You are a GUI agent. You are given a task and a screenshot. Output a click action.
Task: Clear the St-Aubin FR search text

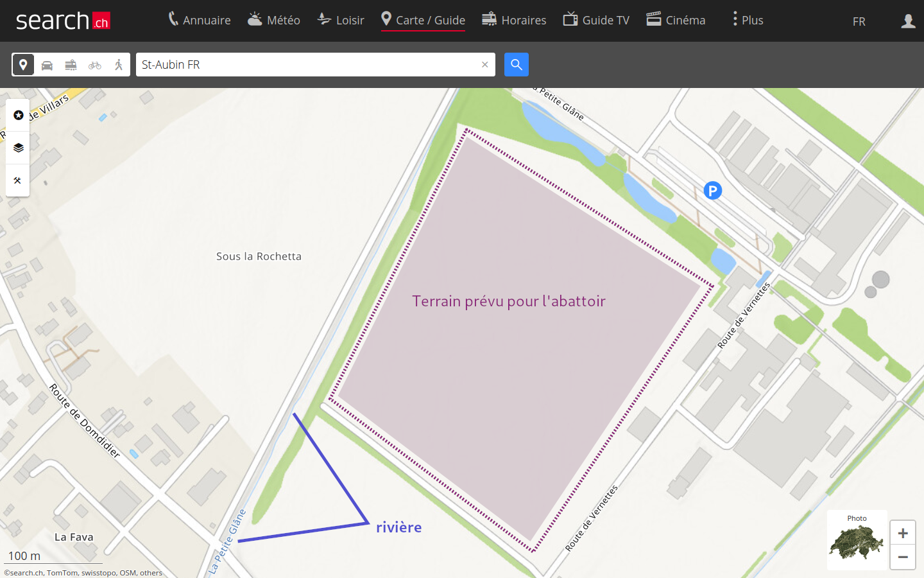(484, 65)
